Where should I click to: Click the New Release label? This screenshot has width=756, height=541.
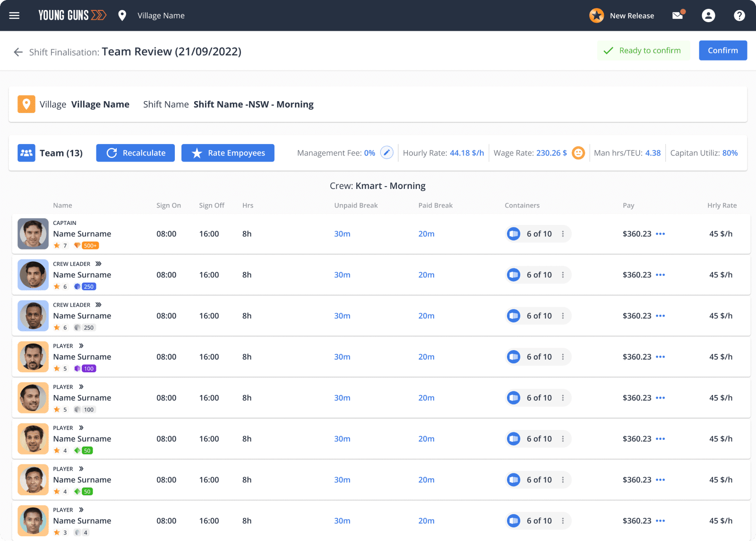(x=632, y=16)
